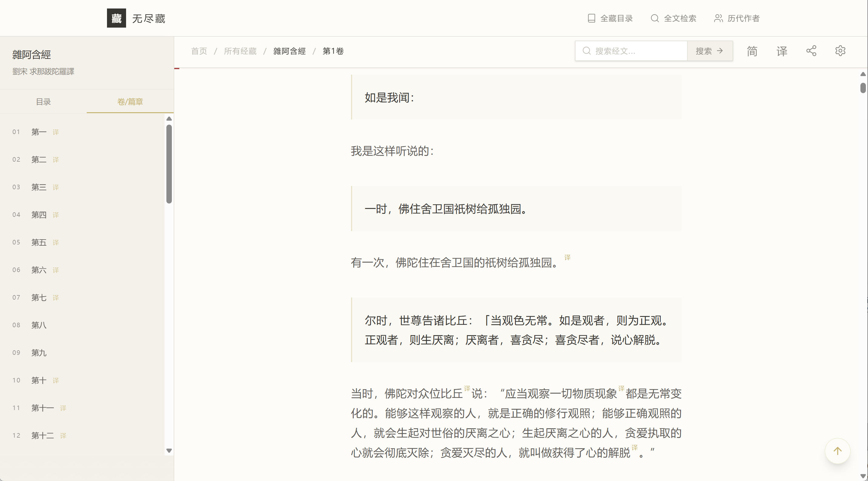Screen dimensions: 868x481
Task: Click 译 badge next to 第二
Action: click(55, 160)
